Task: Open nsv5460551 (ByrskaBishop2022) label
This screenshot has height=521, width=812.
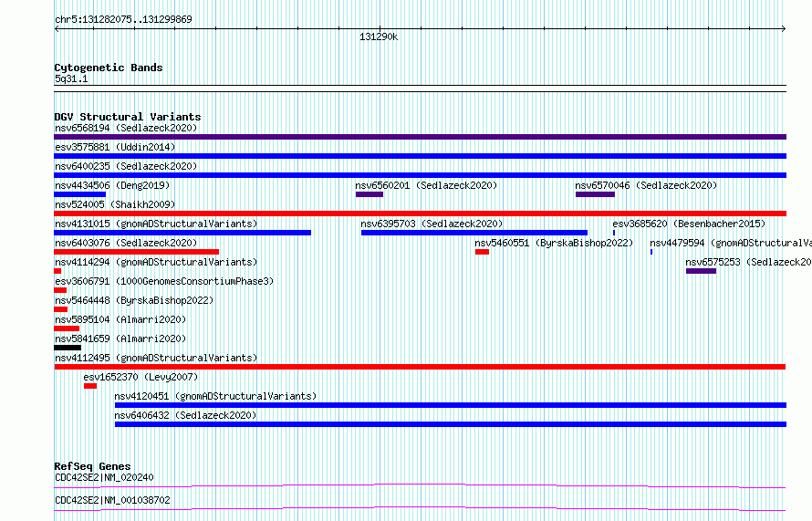Action: [554, 243]
